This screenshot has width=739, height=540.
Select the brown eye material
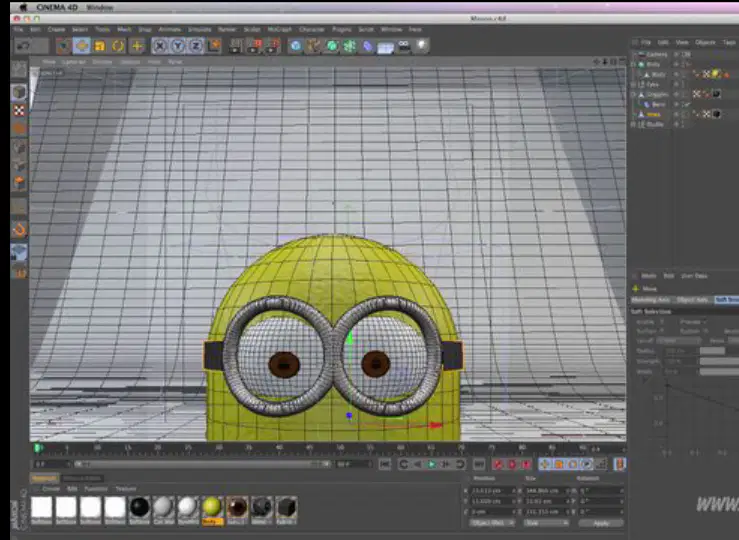tap(237, 510)
